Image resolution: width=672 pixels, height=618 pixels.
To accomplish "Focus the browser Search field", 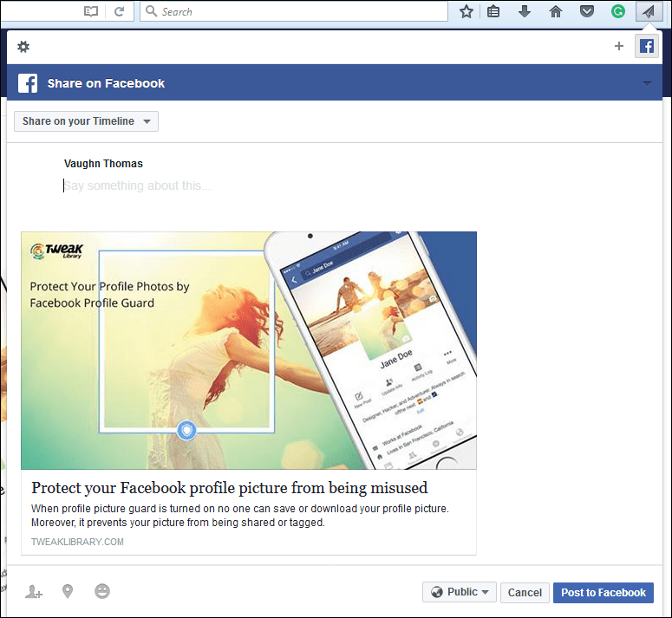I will (x=294, y=11).
